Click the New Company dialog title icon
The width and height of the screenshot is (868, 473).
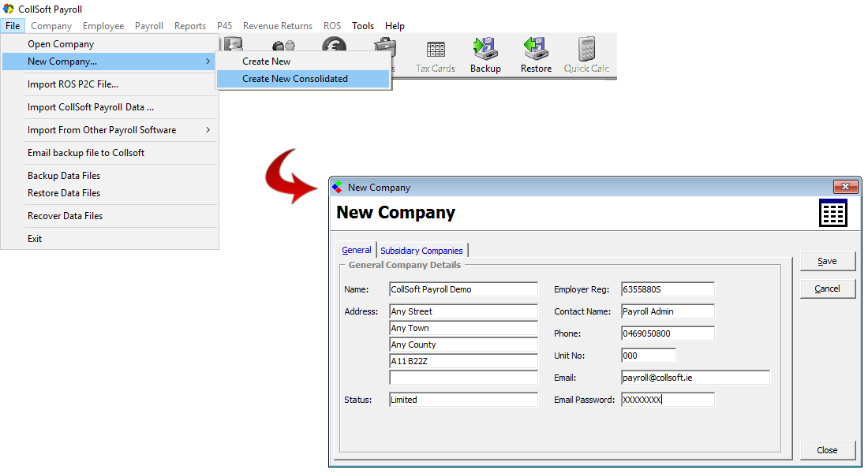click(x=338, y=188)
